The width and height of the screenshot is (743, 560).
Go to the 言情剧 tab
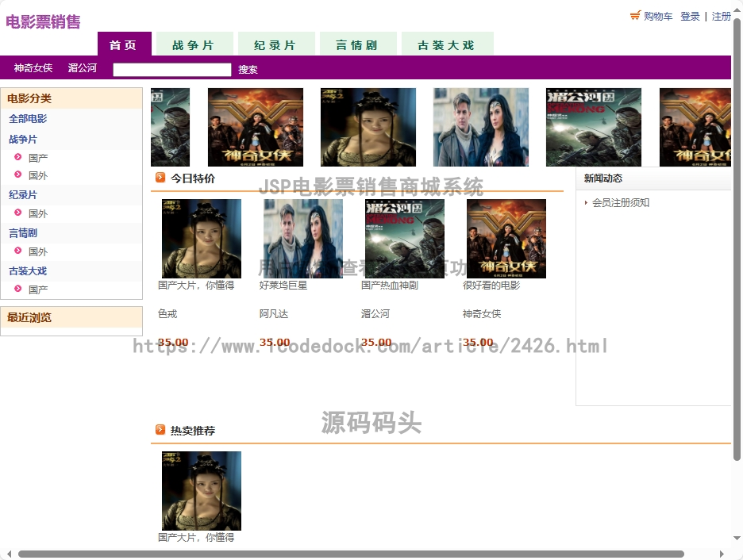click(358, 44)
